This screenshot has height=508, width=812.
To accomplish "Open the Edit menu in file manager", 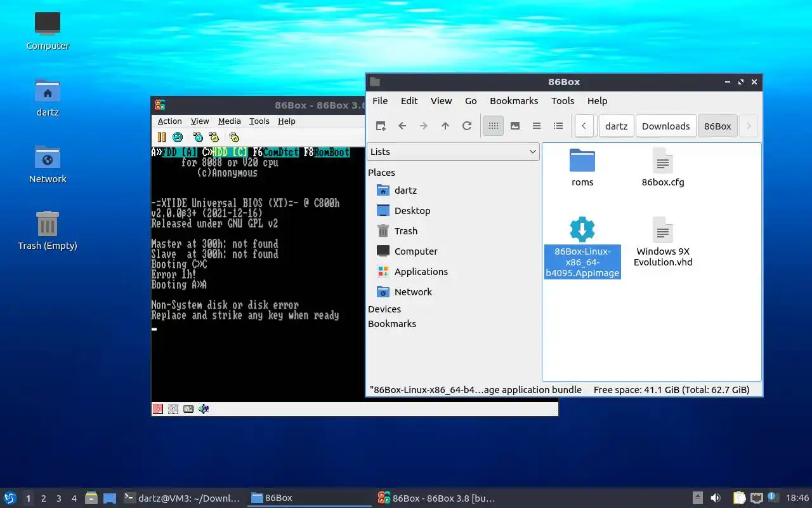I will (409, 101).
